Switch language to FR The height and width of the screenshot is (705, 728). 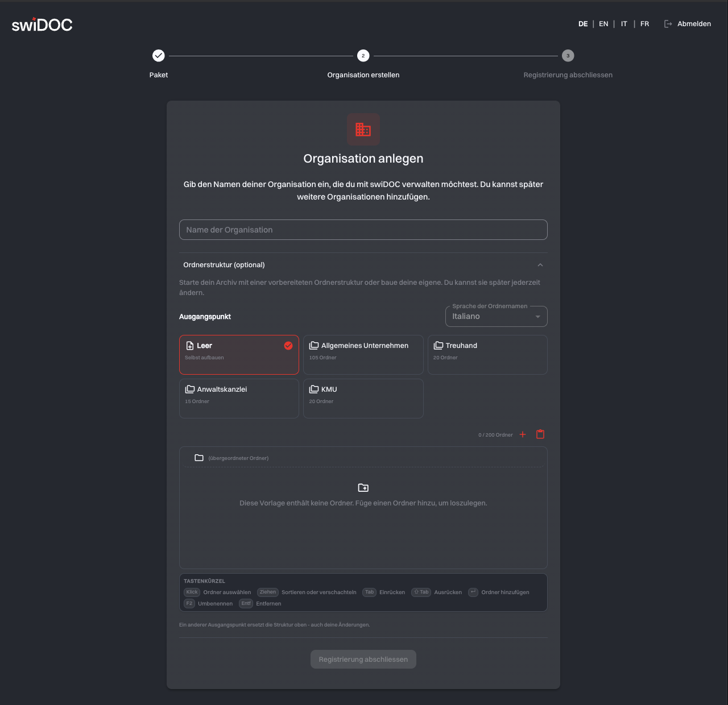pyautogui.click(x=644, y=24)
